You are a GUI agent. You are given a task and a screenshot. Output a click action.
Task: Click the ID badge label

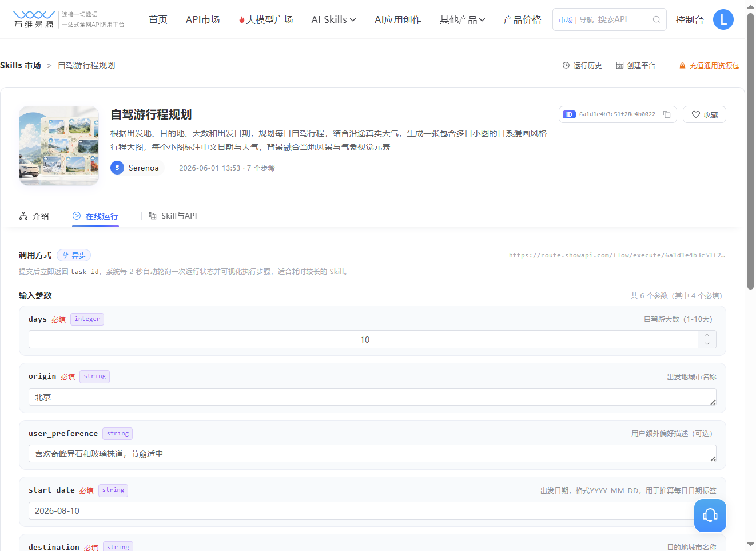tap(569, 114)
